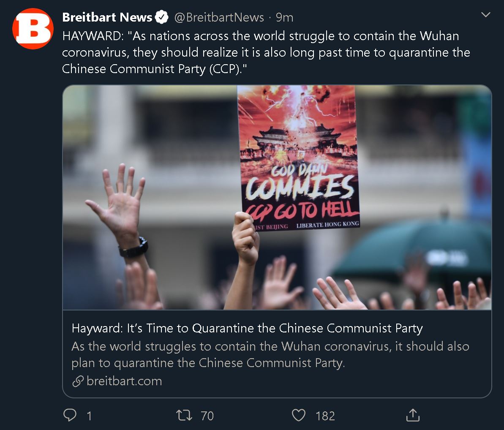The height and width of the screenshot is (430, 504).
Task: View the single reply count
Action: (x=90, y=416)
